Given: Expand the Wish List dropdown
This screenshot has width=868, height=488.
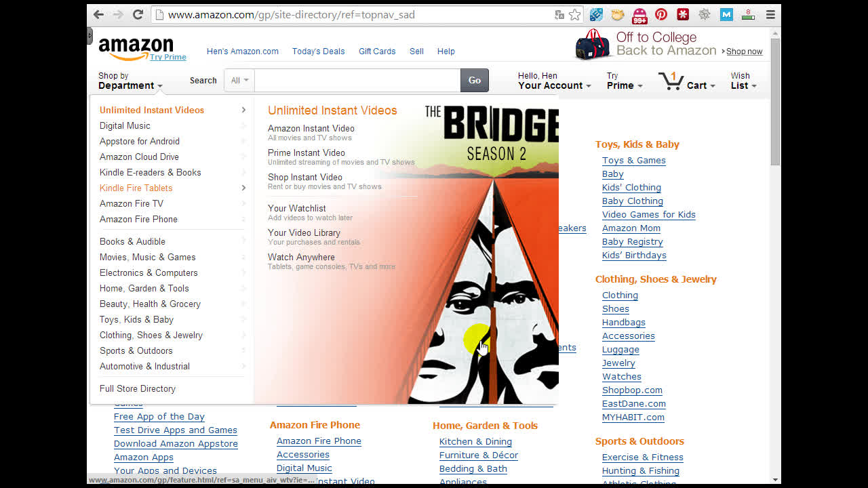Looking at the screenshot, I should 743,81.
